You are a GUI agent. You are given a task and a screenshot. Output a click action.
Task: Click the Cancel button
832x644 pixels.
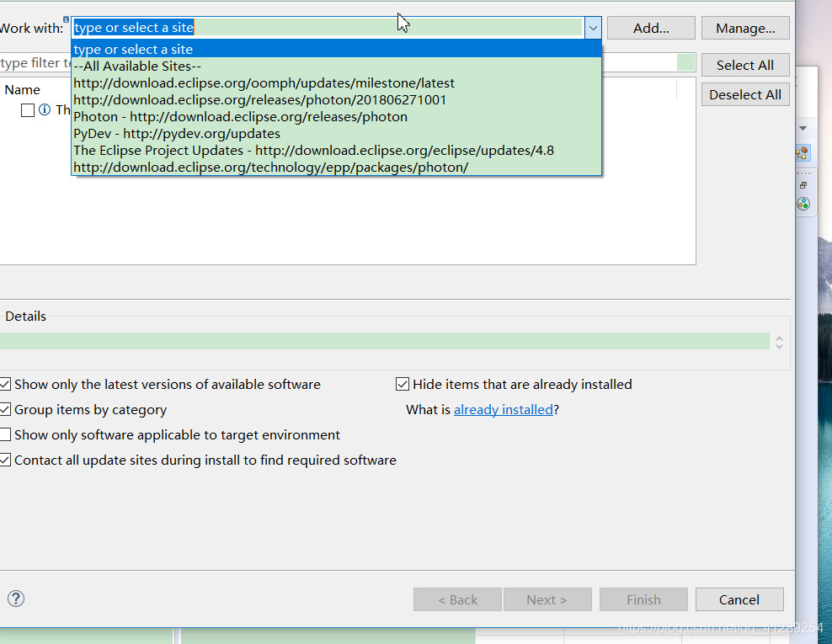point(739,599)
